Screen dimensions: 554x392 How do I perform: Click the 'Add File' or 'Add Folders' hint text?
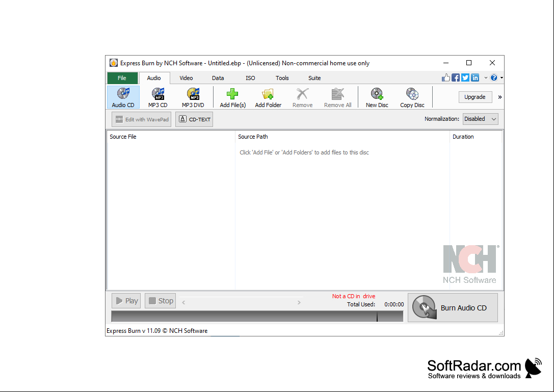tap(304, 152)
